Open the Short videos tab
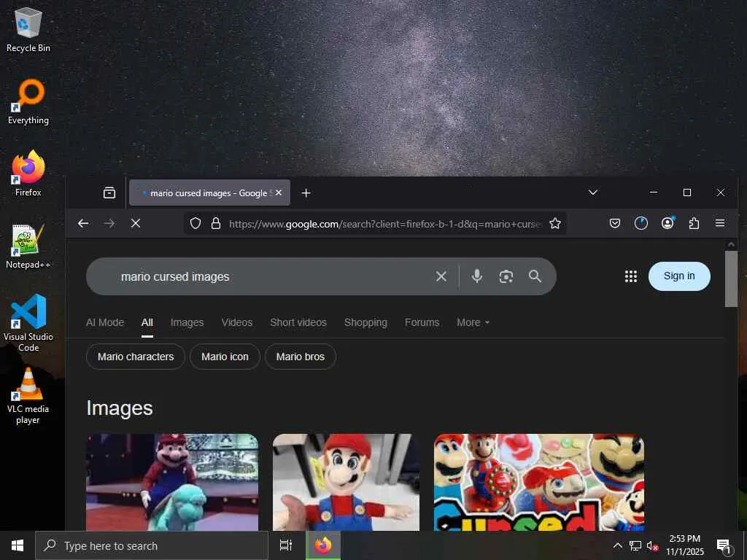 point(298,322)
